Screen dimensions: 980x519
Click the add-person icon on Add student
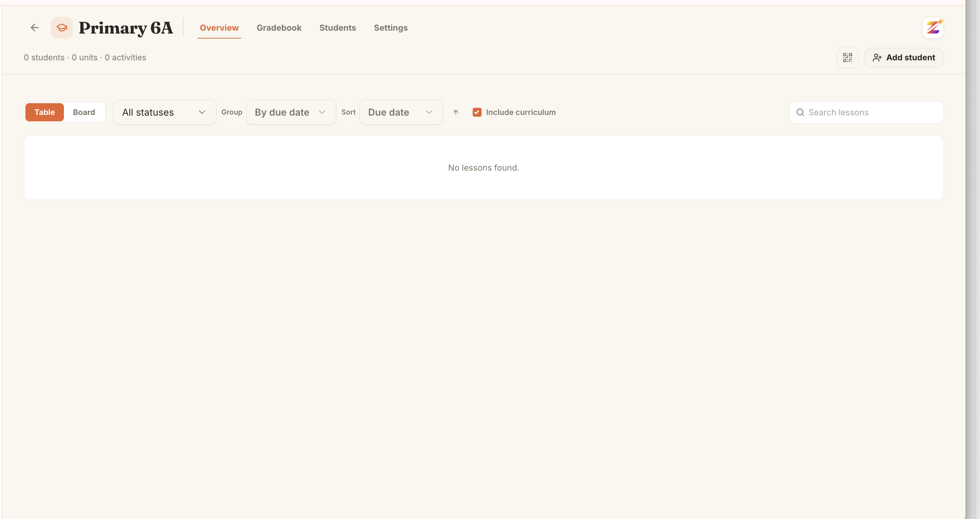(877, 57)
